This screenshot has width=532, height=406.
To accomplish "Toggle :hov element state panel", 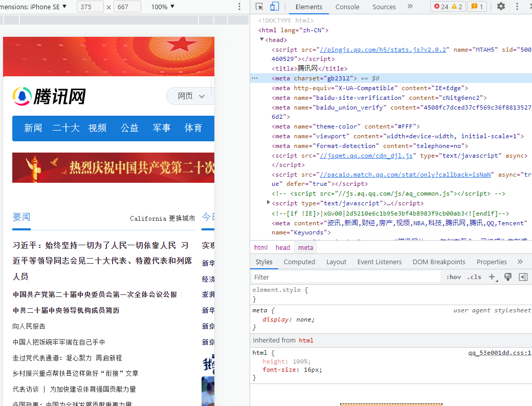I will pos(453,277).
